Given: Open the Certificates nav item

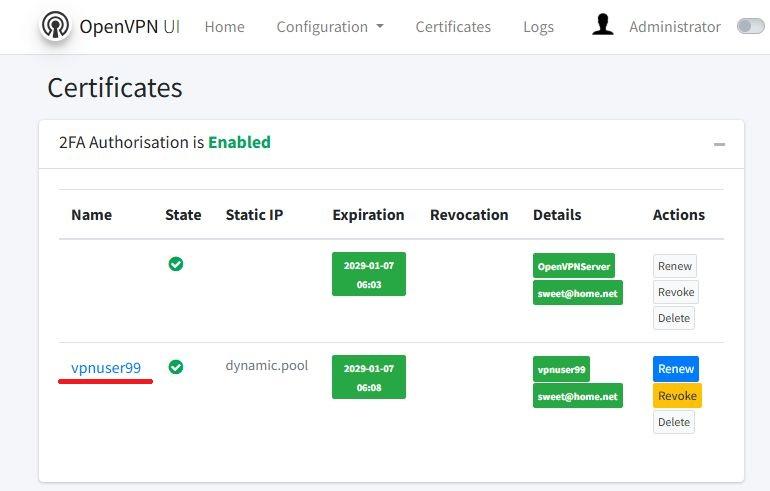Looking at the screenshot, I should point(453,27).
